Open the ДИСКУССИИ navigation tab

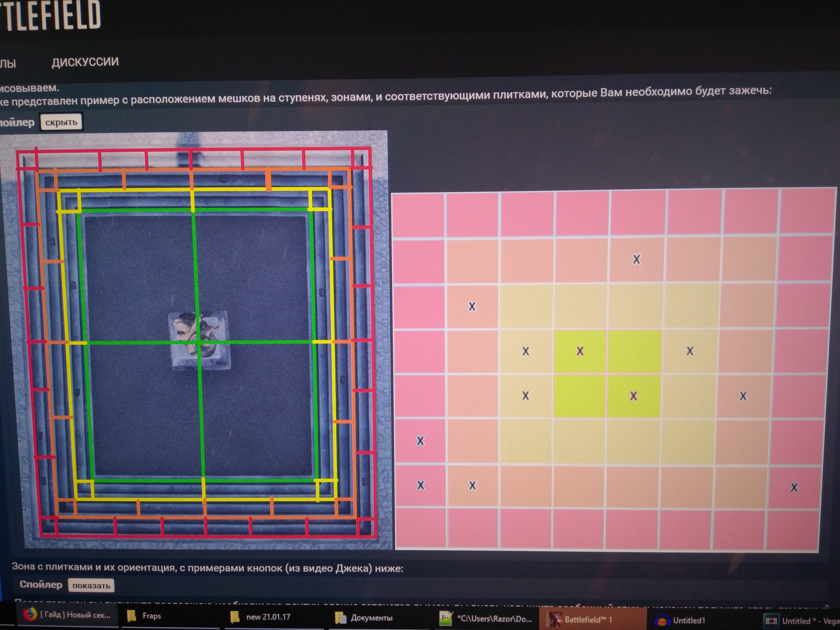point(85,62)
